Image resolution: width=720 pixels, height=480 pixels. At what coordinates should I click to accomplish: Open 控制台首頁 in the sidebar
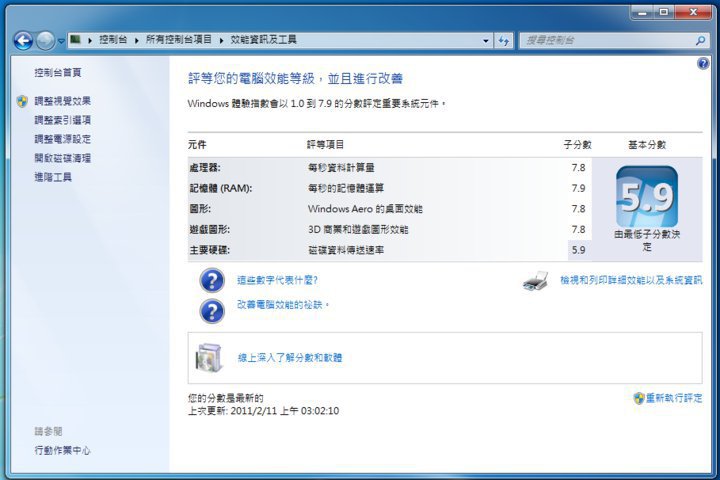coord(58,73)
